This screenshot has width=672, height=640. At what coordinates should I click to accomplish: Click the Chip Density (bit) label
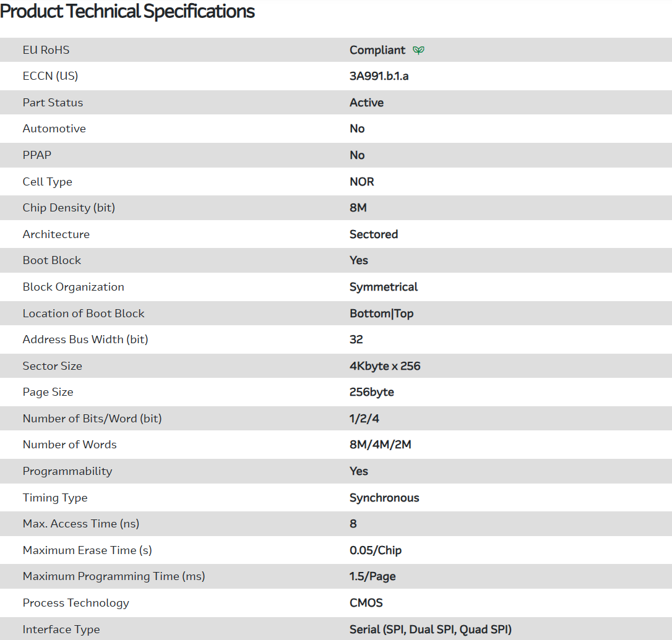pos(69,208)
